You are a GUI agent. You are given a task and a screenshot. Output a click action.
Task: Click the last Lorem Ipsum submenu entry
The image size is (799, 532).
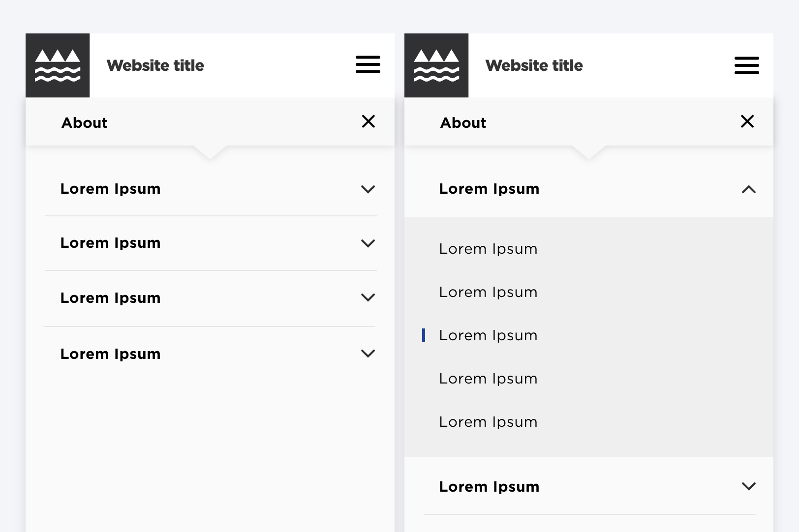(488, 421)
